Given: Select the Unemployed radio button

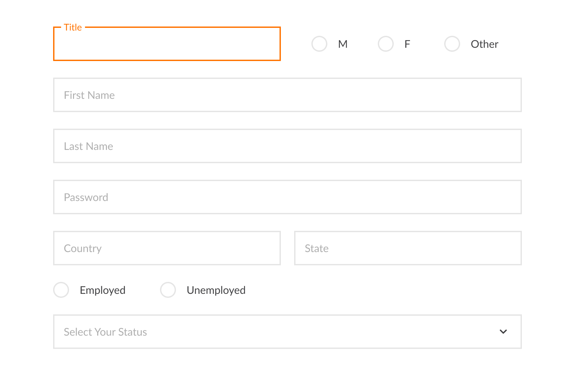Looking at the screenshot, I should (x=168, y=290).
